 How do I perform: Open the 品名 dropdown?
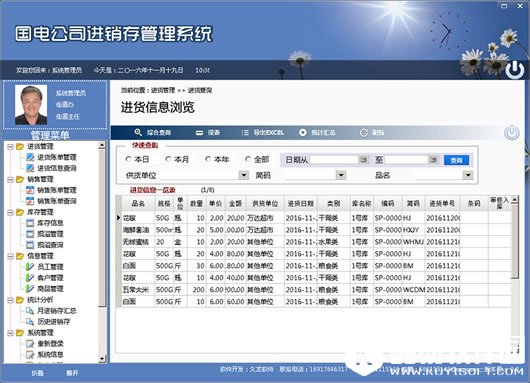tap(468, 175)
